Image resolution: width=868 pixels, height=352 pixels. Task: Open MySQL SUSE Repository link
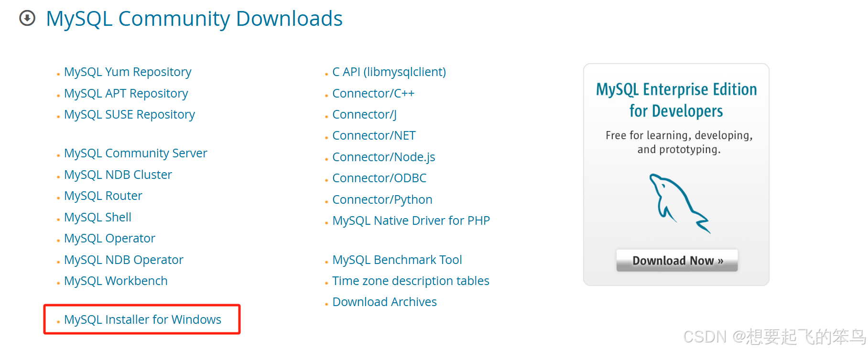pos(130,114)
